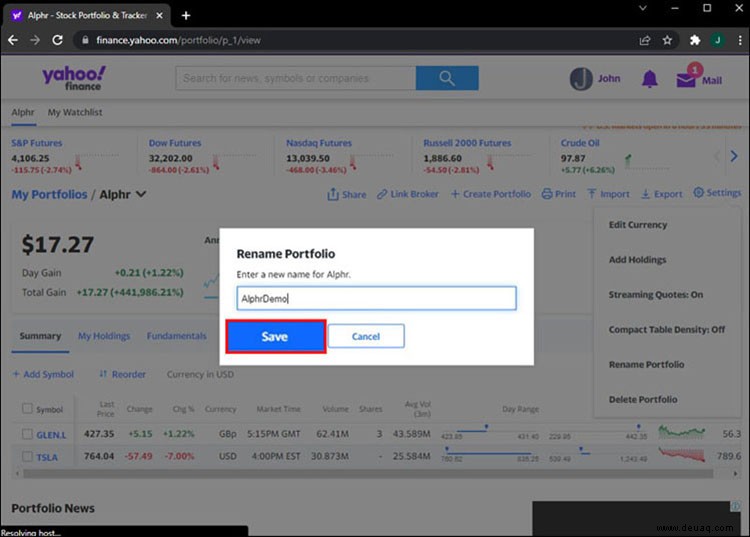Open the Crude Oil quote
750x537 pixels.
pos(580,143)
